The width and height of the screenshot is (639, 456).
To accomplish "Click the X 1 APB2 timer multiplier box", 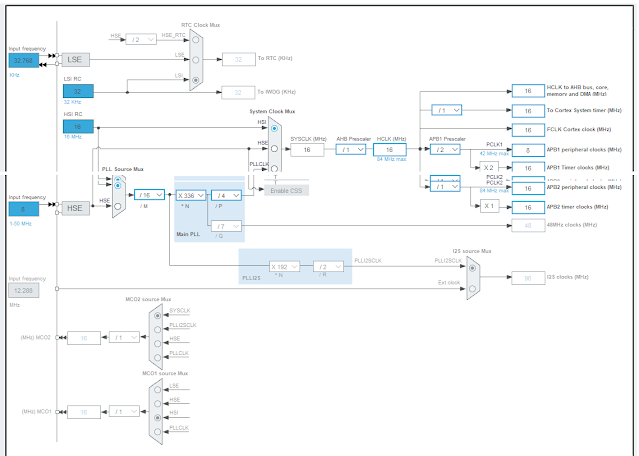I will click(489, 206).
